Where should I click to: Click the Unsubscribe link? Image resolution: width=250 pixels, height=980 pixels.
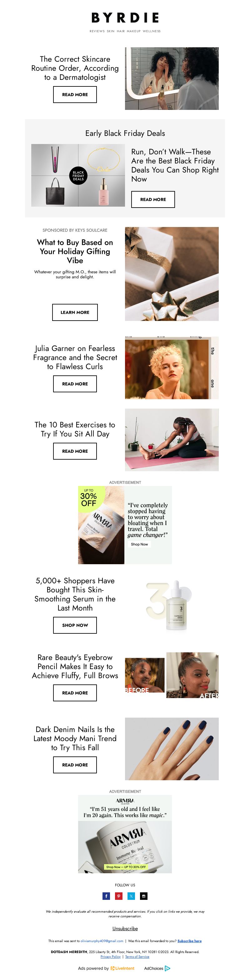125,929
